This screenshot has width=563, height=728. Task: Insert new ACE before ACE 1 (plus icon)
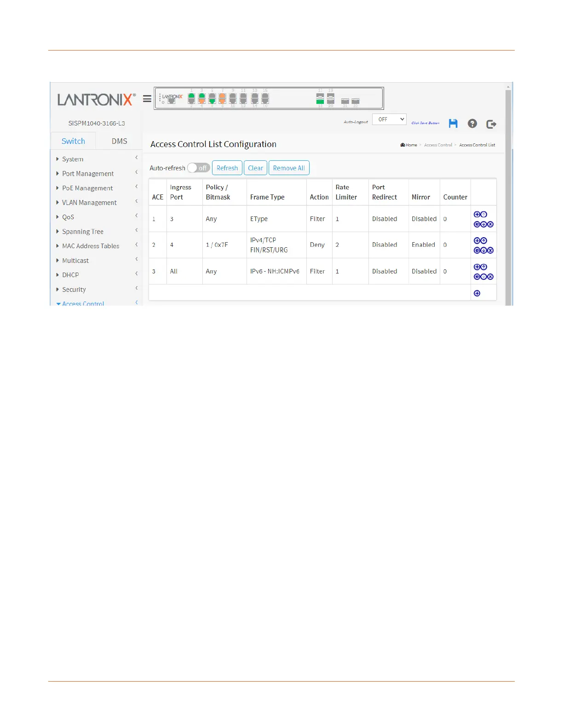click(477, 214)
